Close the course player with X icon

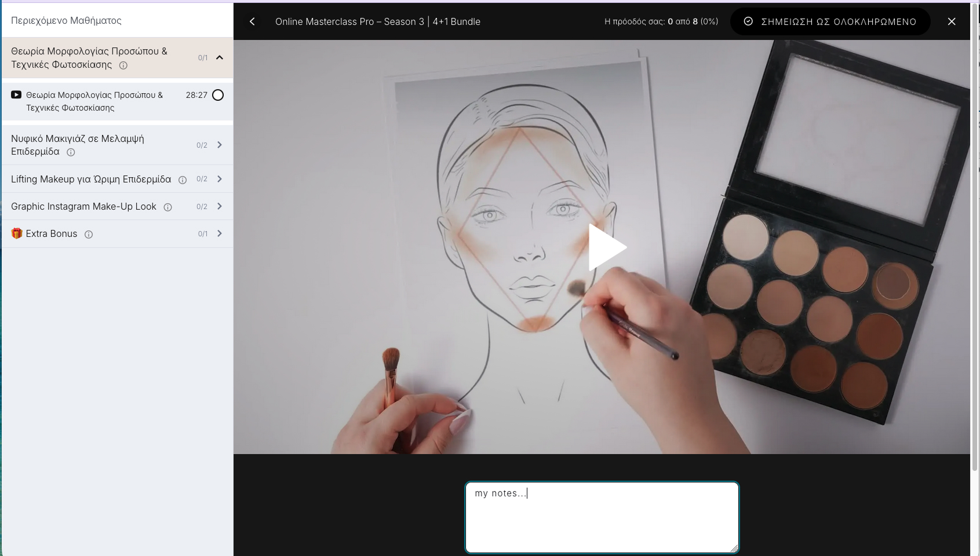click(x=952, y=21)
